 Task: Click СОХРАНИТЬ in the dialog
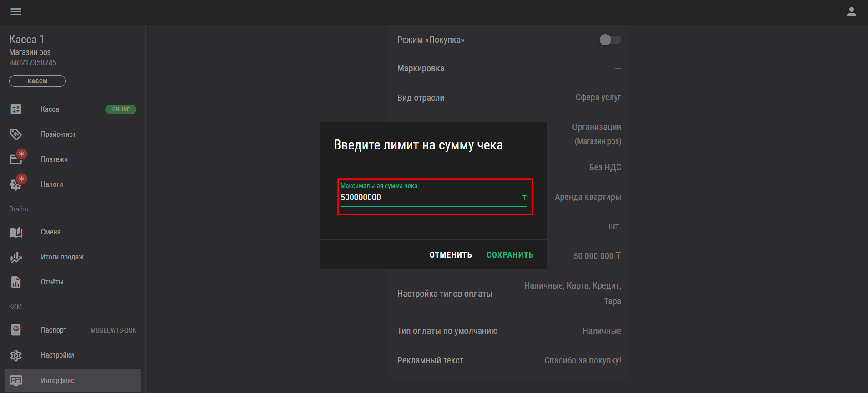point(510,255)
